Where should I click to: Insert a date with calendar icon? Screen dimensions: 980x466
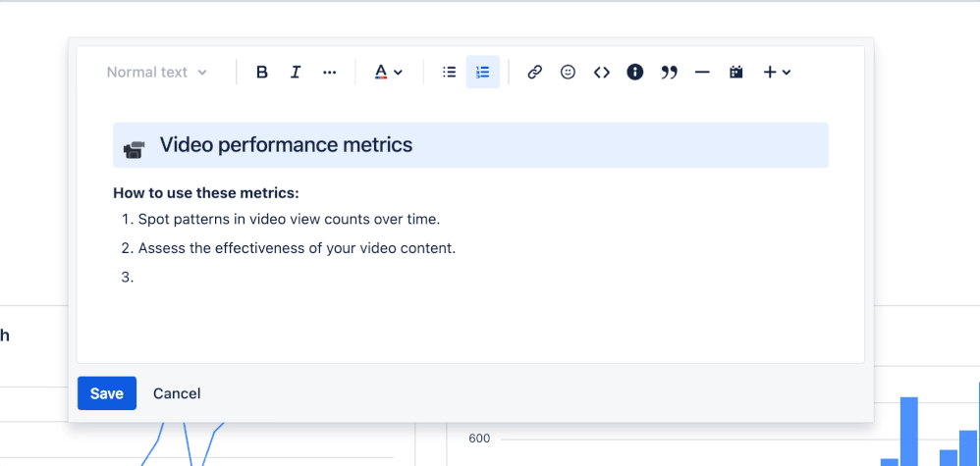coord(736,72)
